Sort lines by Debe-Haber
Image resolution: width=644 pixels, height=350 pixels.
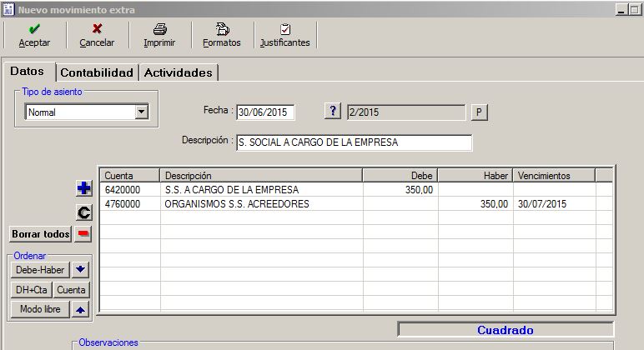[40, 270]
